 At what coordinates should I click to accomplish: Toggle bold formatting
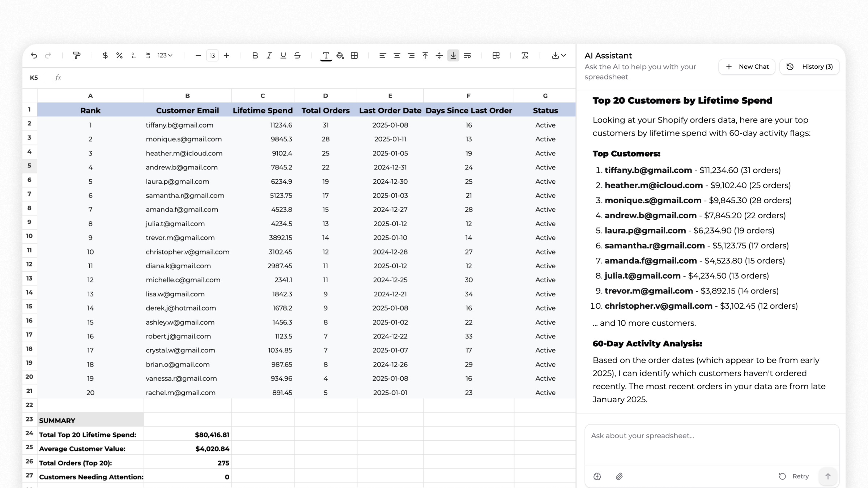point(255,55)
